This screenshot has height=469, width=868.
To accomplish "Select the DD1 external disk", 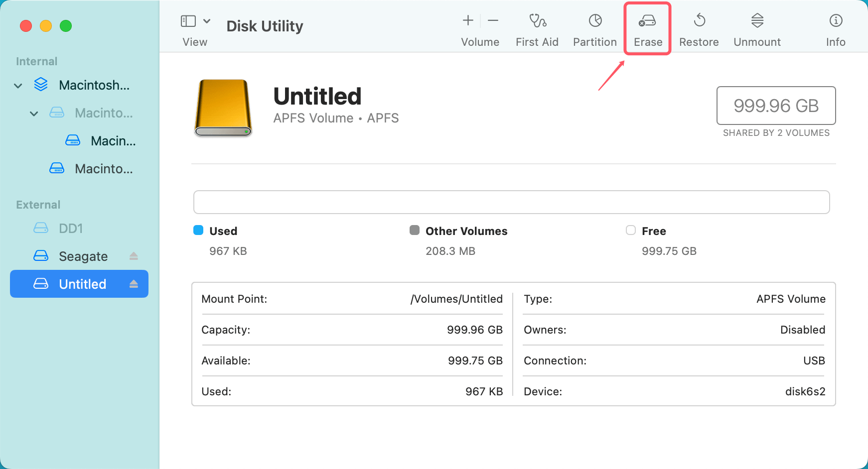I will [x=70, y=229].
